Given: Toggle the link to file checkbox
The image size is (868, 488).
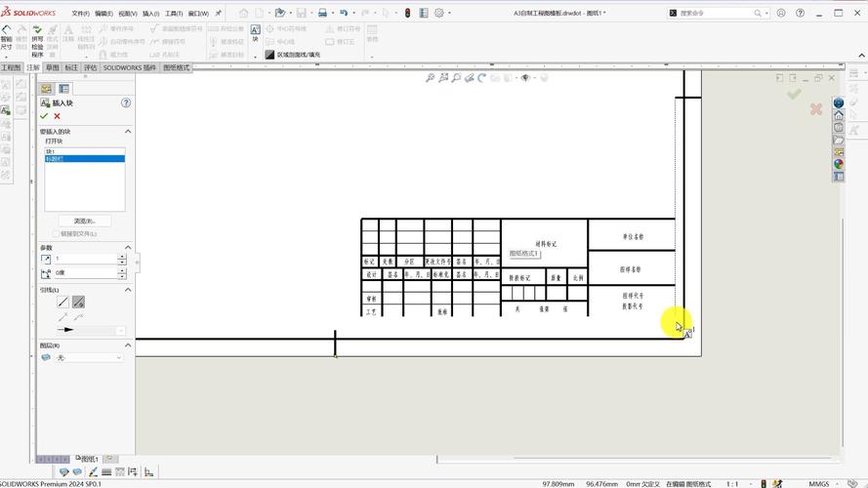Looking at the screenshot, I should pyautogui.click(x=56, y=234).
